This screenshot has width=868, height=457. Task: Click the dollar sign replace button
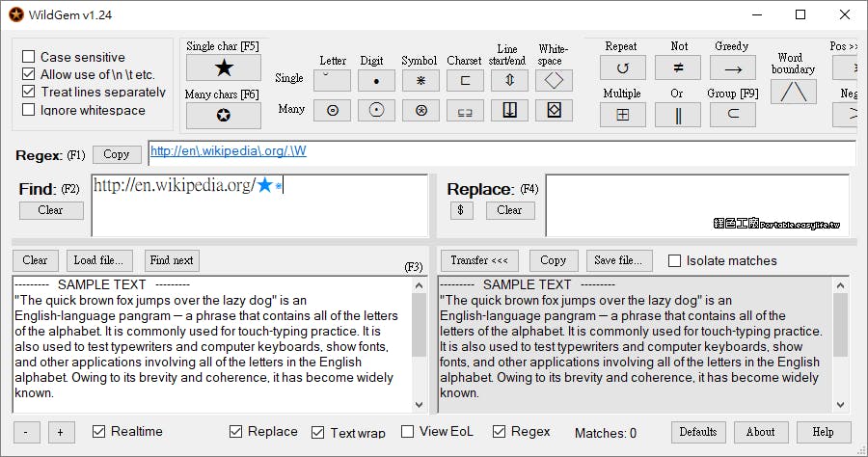coord(462,210)
